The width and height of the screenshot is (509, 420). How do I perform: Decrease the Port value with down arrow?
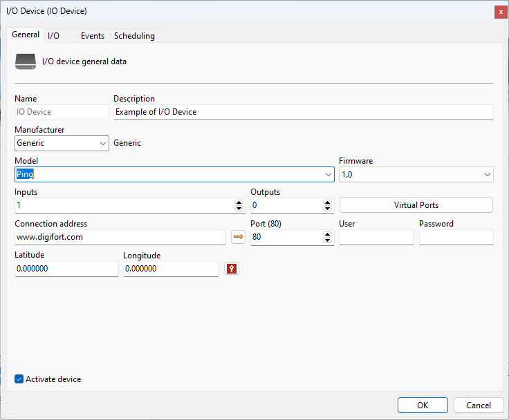pyautogui.click(x=327, y=240)
